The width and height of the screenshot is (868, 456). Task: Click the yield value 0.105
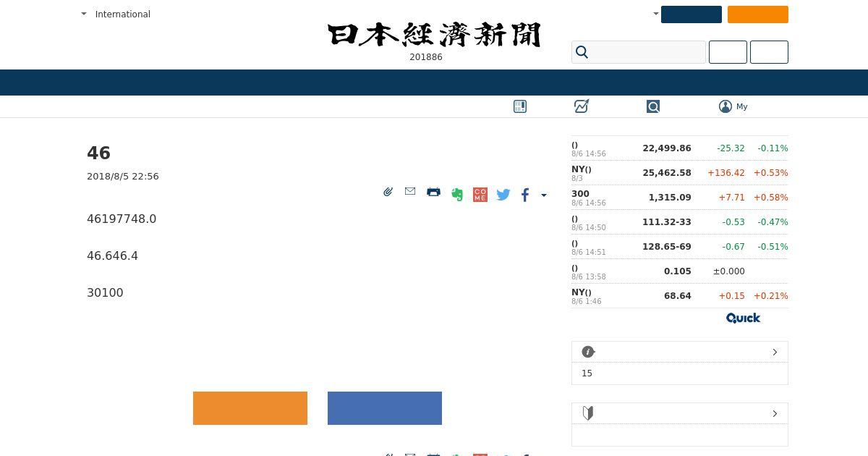click(x=678, y=271)
